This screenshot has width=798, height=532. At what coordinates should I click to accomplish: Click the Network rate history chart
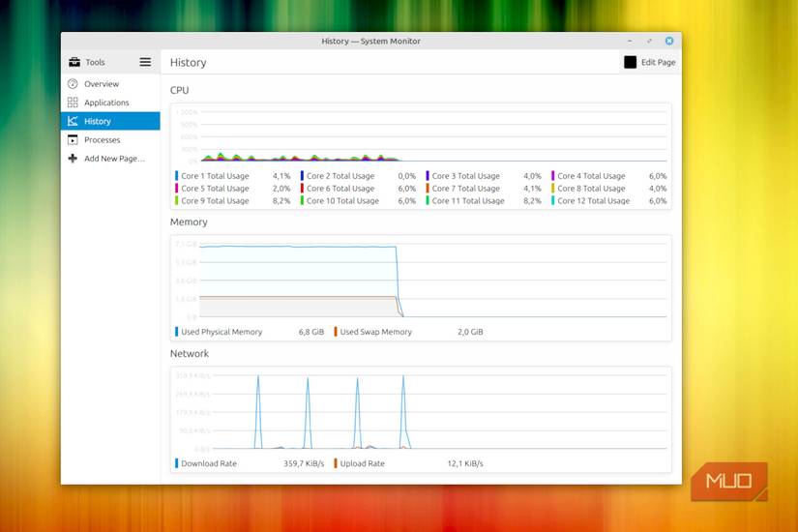421,412
